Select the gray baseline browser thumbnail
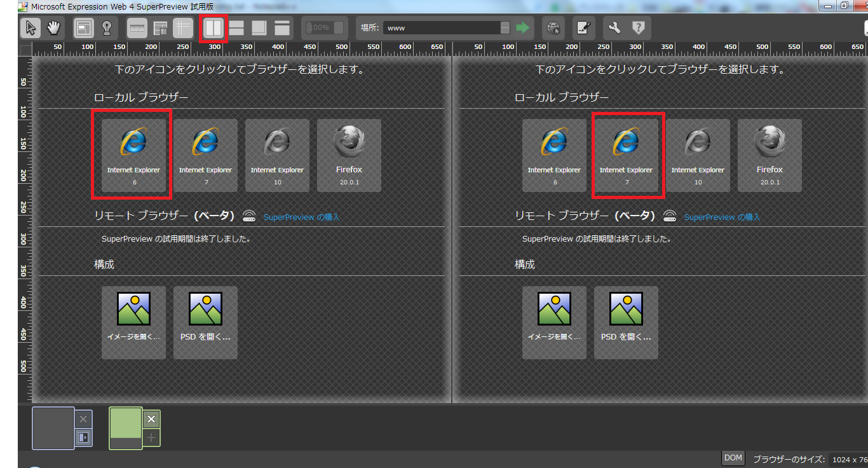The image size is (868, 468). pyautogui.click(x=53, y=428)
